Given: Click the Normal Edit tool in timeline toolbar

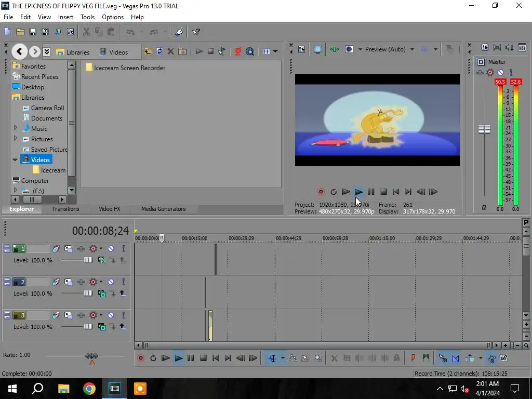Looking at the screenshot, I should click(x=272, y=358).
